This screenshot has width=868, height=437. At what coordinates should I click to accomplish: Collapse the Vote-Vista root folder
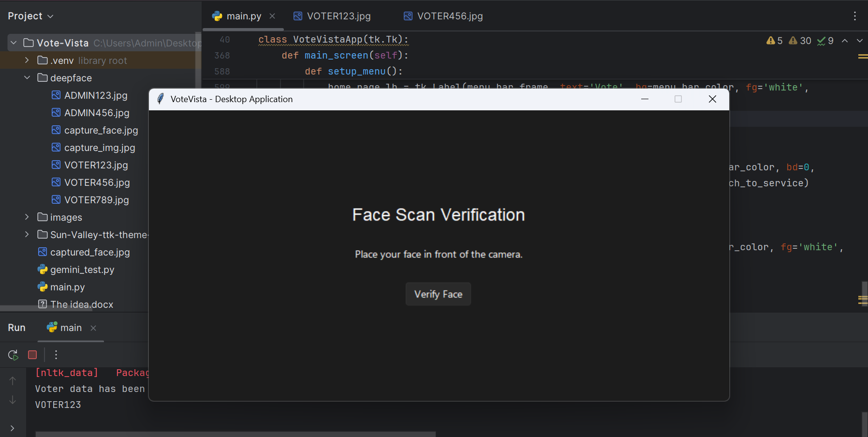tap(14, 43)
